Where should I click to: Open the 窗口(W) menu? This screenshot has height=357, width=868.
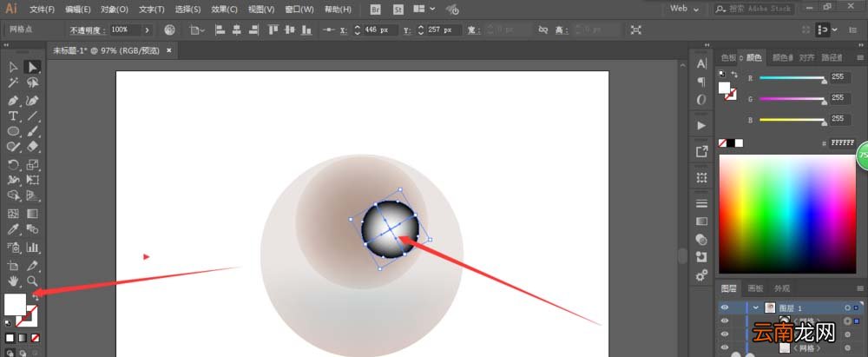299,10
